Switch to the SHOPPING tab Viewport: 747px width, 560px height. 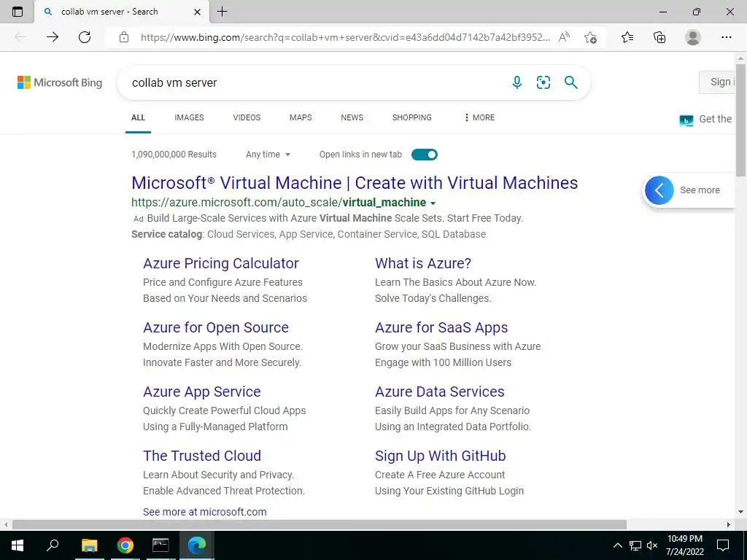(412, 117)
